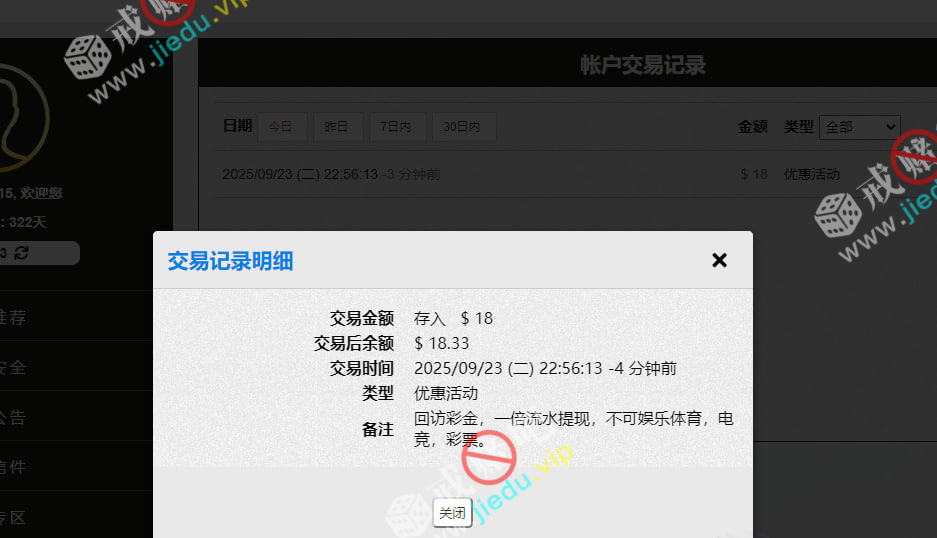Click the 交易记录明细 dialog title
The image size is (937, 538).
(230, 261)
